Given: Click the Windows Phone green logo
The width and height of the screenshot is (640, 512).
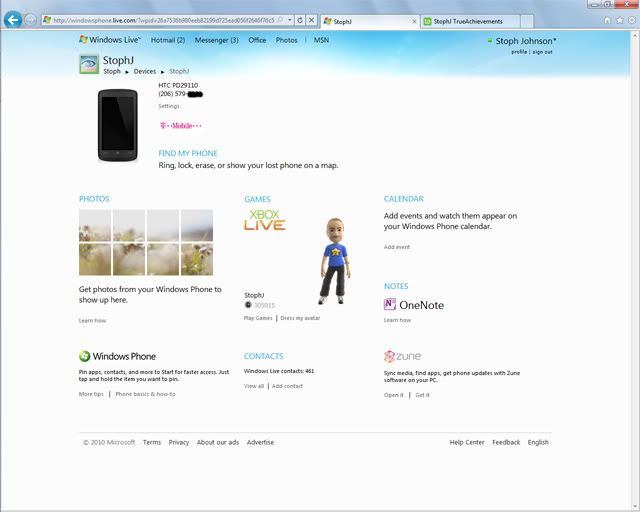Looking at the screenshot, I should (x=84, y=356).
